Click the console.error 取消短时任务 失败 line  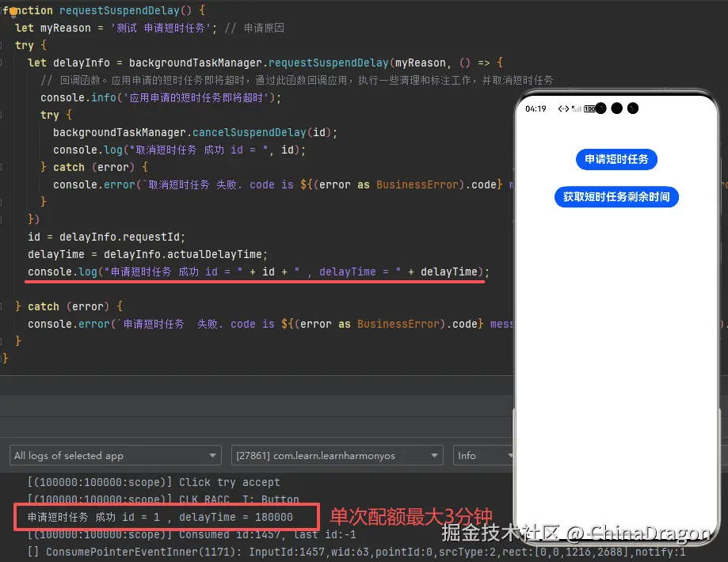pyautogui.click(x=284, y=184)
